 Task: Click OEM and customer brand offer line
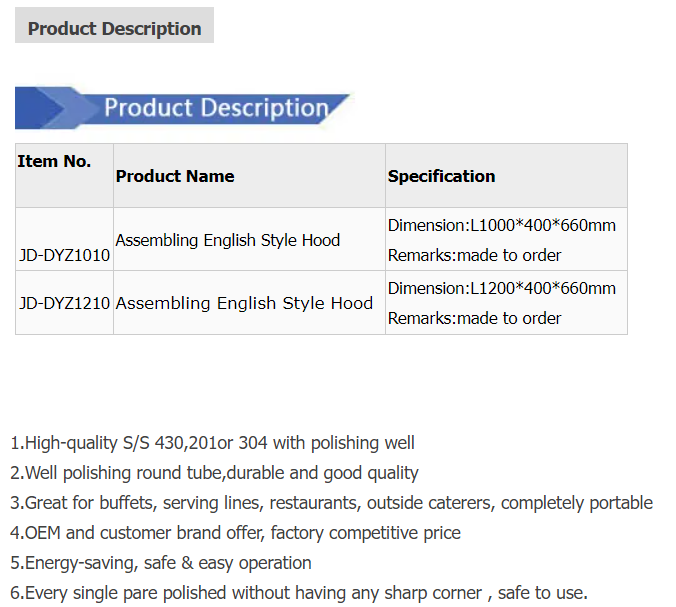pyautogui.click(x=235, y=533)
